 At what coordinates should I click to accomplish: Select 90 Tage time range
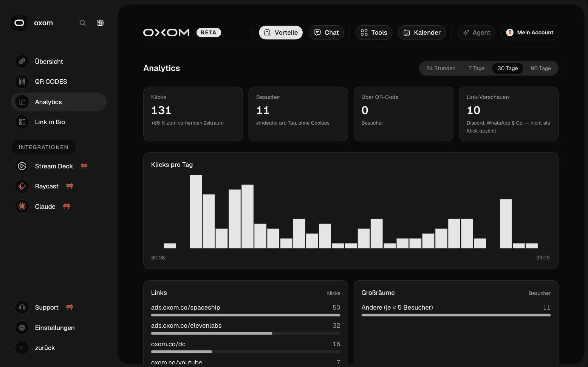pos(541,68)
